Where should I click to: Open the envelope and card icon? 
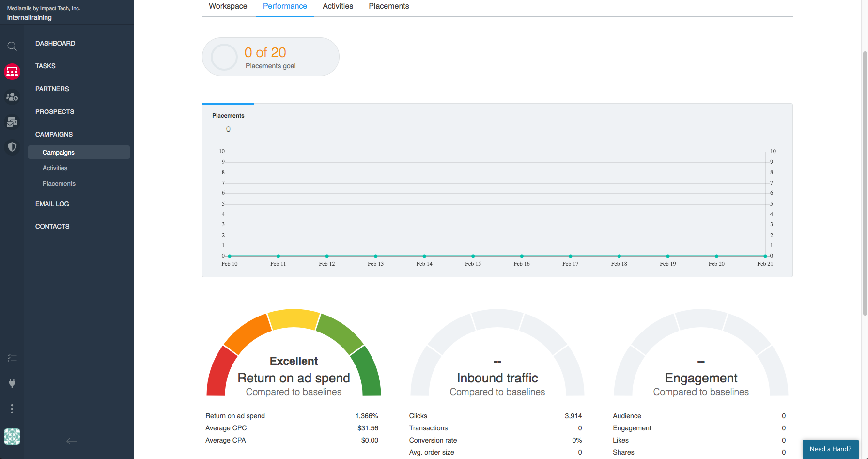pyautogui.click(x=12, y=122)
